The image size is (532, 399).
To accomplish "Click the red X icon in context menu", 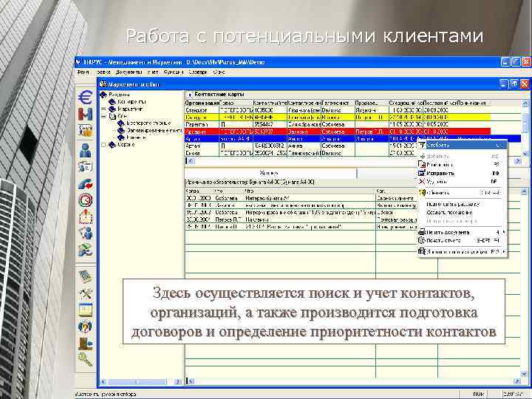I will pyautogui.click(x=422, y=182).
